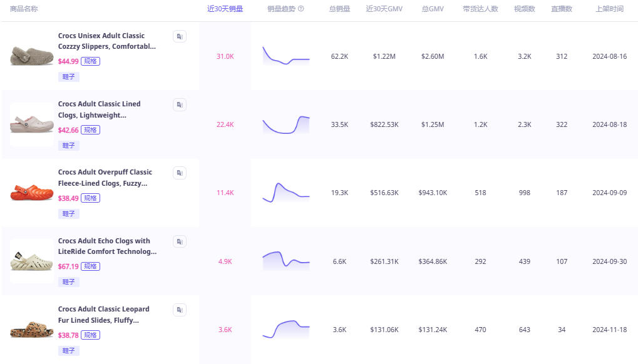The image size is (638, 364).
Task: Click translate icon for Crocs Overpuff Fleece-Lined Clogs
Action: click(x=180, y=173)
